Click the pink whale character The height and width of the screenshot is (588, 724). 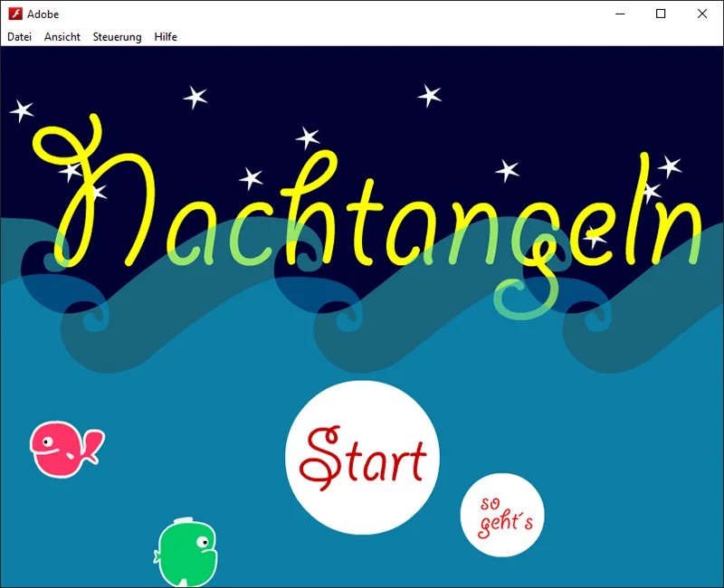click(63, 448)
